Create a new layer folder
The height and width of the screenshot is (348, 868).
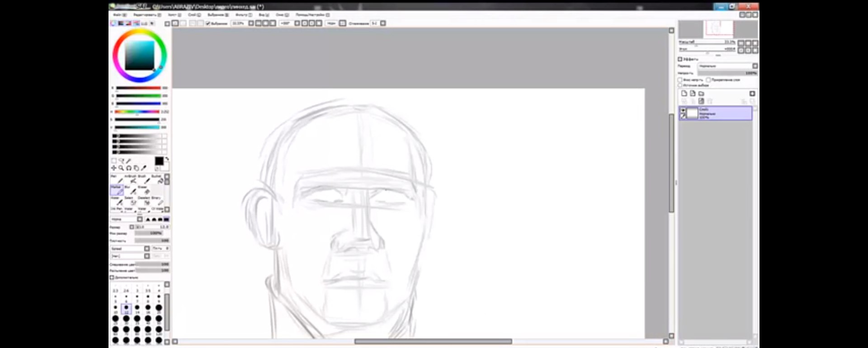(x=701, y=94)
